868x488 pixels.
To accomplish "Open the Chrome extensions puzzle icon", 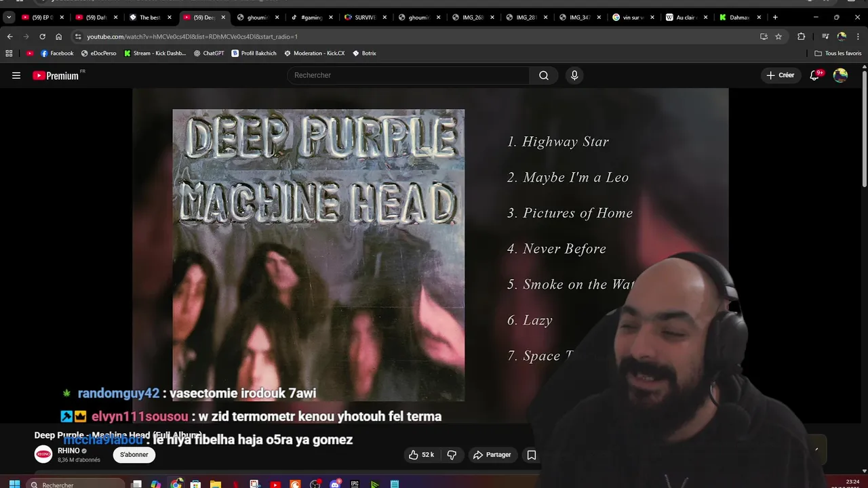I will click(x=801, y=37).
